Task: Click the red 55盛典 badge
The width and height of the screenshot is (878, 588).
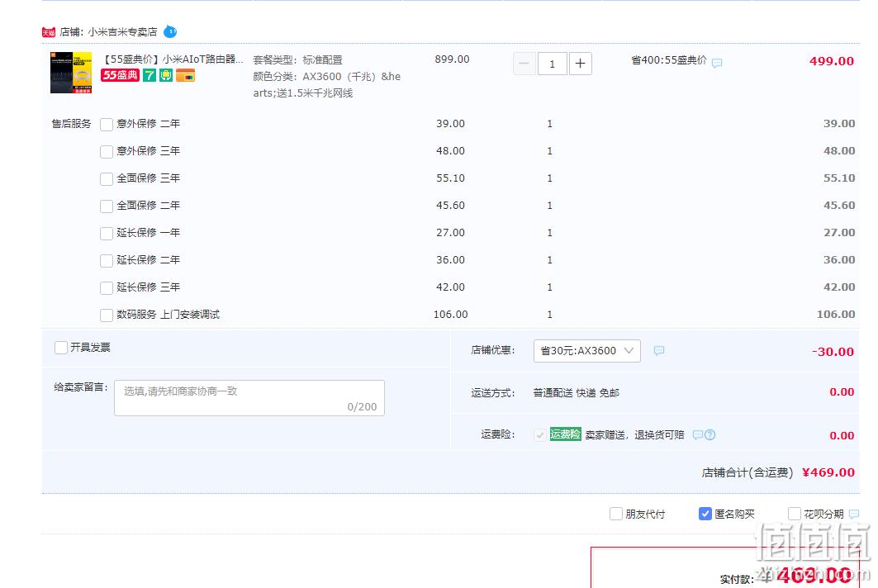Action: point(120,75)
